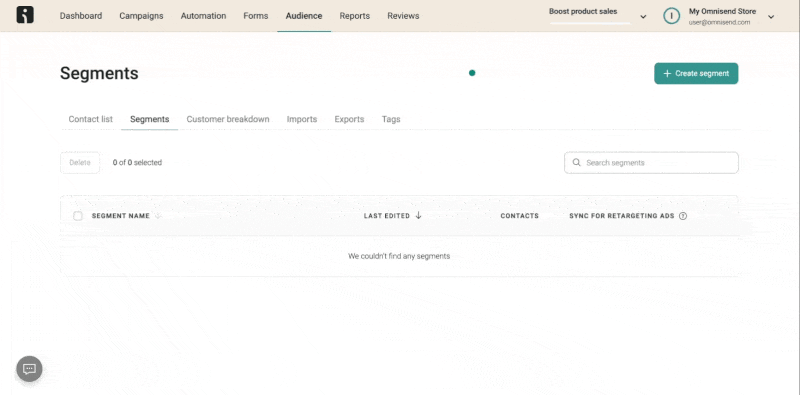
Task: Click the Boost product sales label
Action: tap(583, 11)
